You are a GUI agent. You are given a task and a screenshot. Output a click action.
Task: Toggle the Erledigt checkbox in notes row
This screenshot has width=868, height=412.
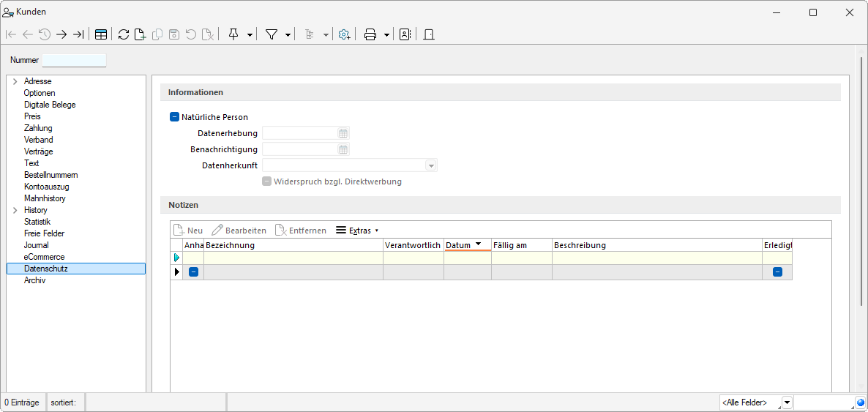(x=777, y=272)
